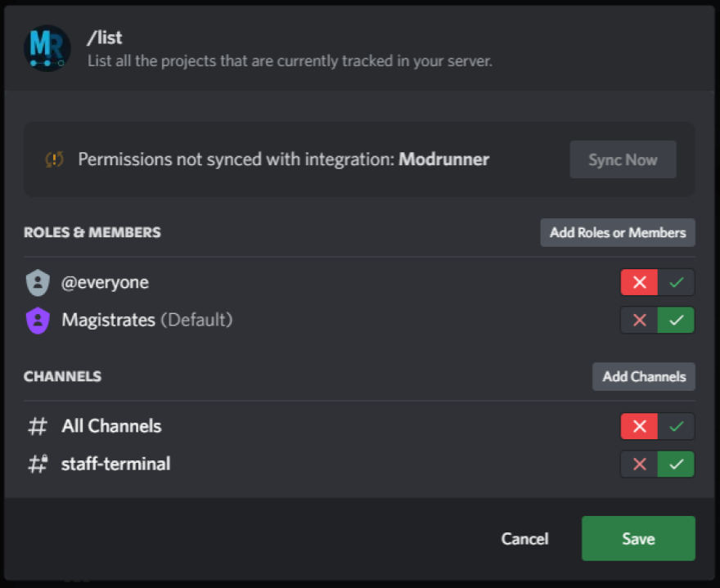Click the permissions not synced warning icon
The height and width of the screenshot is (588, 720).
point(54,159)
